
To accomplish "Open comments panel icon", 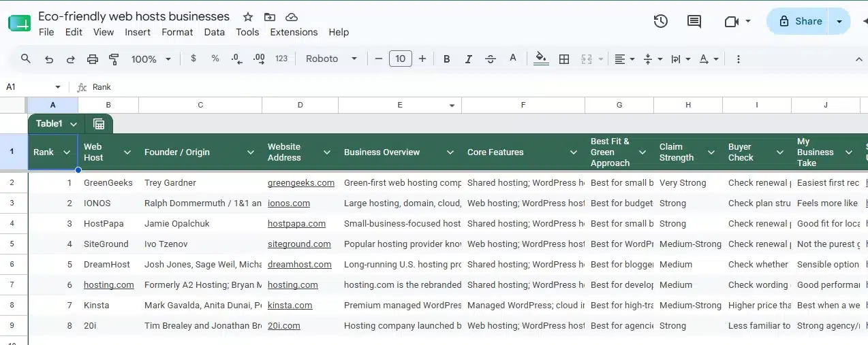I will (x=694, y=21).
